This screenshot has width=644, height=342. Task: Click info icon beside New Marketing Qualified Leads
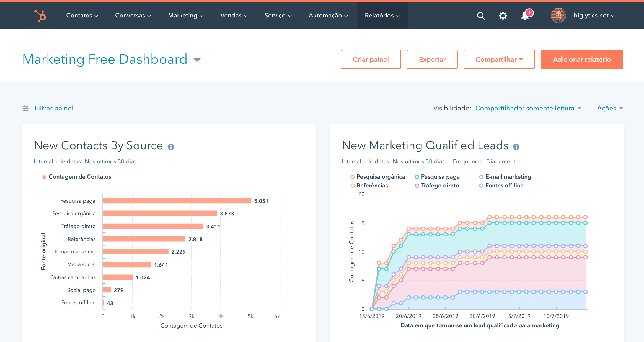coord(516,147)
